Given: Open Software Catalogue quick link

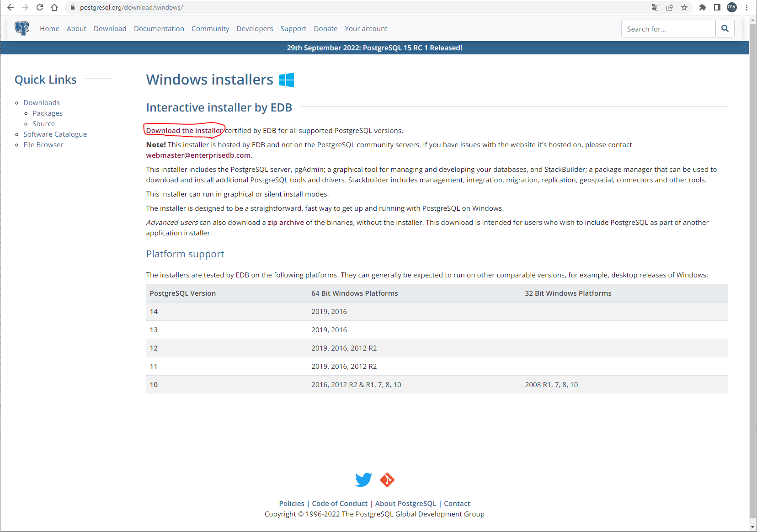Looking at the screenshot, I should [x=55, y=134].
